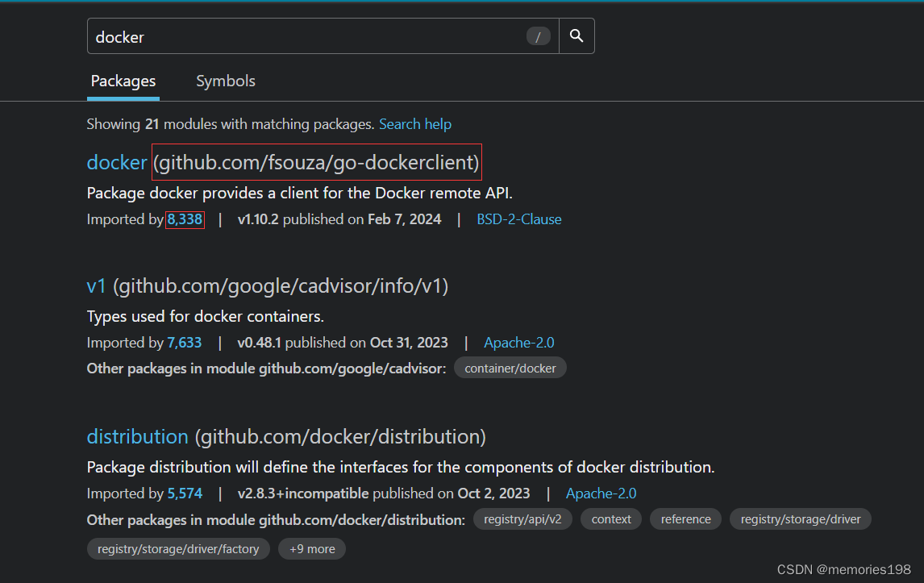
Task: Switch to the Symbols tab
Action: pyautogui.click(x=225, y=81)
